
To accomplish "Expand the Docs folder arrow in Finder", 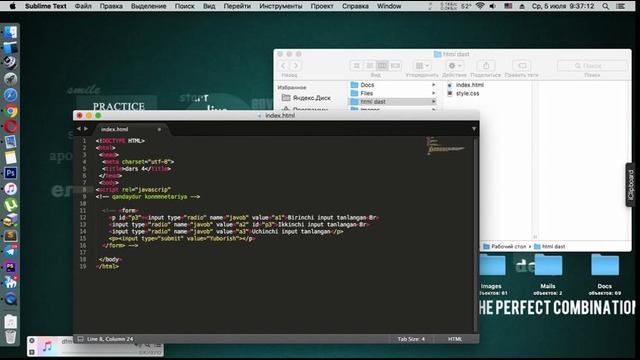I will click(x=433, y=85).
